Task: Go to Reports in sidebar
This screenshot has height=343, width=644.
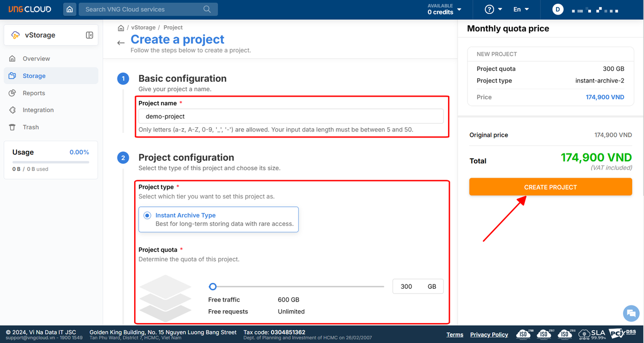Action: coord(34,93)
